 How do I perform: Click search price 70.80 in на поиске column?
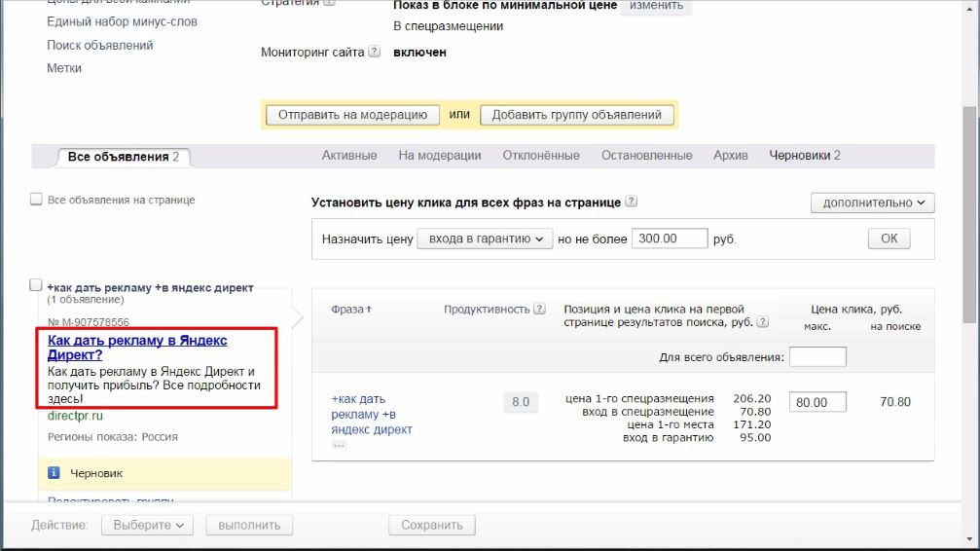click(x=895, y=402)
